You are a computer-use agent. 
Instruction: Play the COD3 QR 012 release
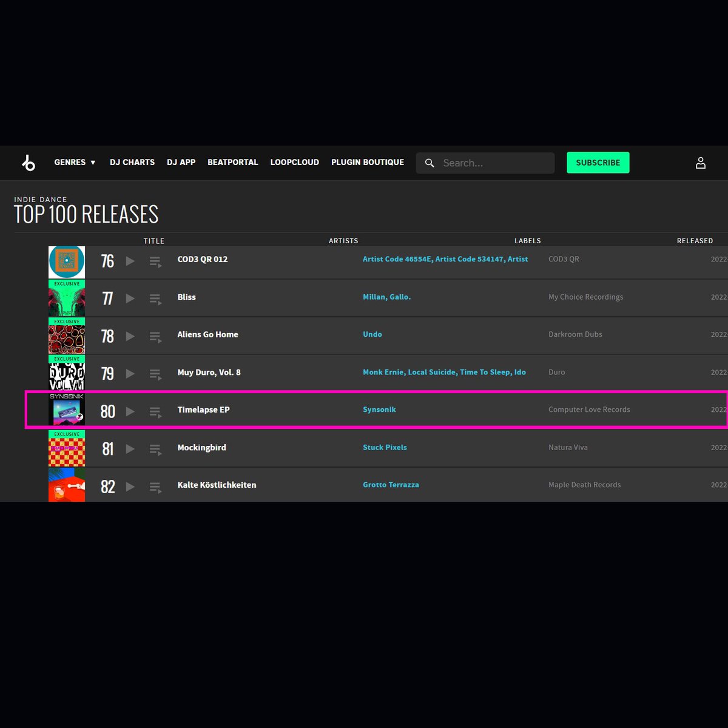(x=130, y=261)
